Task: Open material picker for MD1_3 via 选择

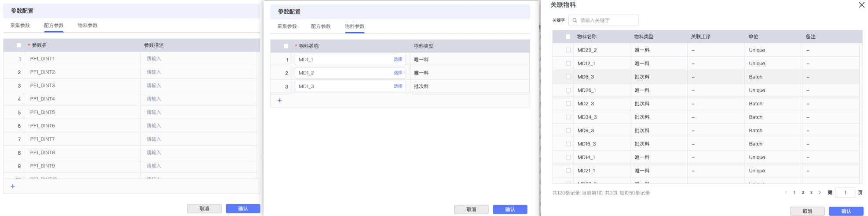Action: [398, 86]
